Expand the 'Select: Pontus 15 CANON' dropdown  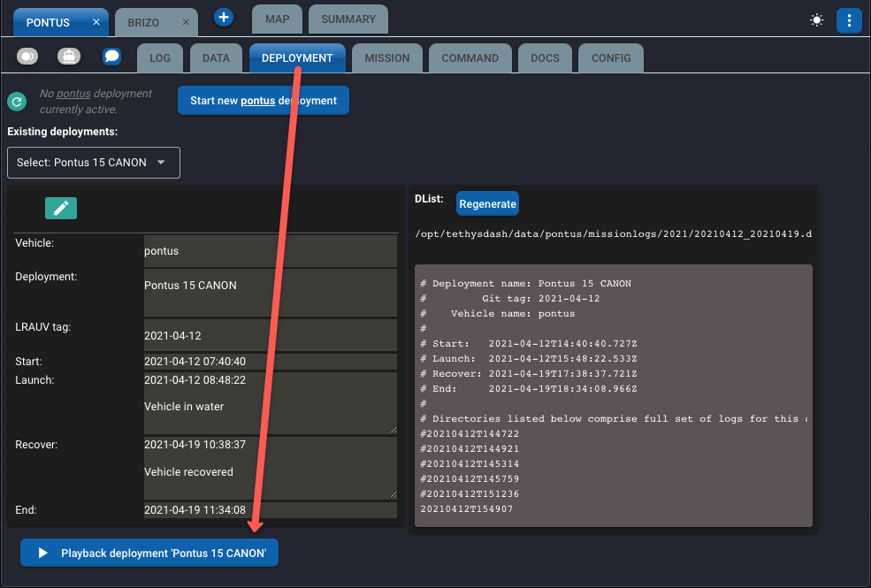pyautogui.click(x=94, y=163)
